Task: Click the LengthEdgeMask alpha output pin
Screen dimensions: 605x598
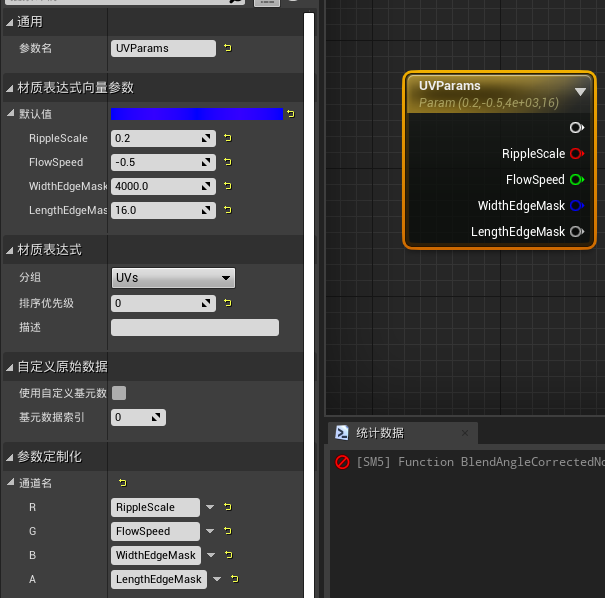Action: click(x=576, y=231)
